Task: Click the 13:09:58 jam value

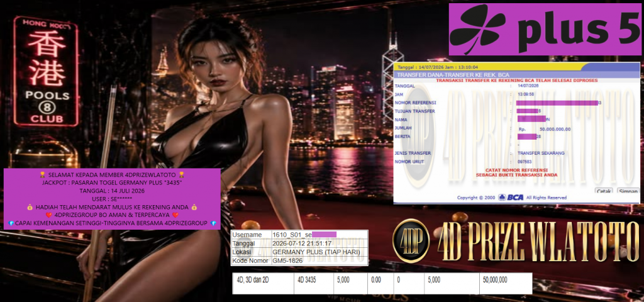Action: (525, 94)
